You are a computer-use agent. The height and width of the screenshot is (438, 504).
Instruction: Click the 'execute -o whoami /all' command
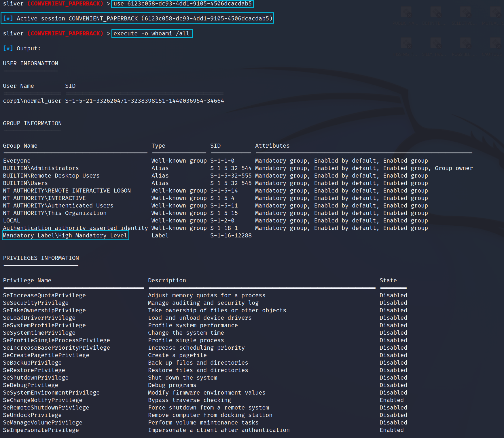coord(151,34)
